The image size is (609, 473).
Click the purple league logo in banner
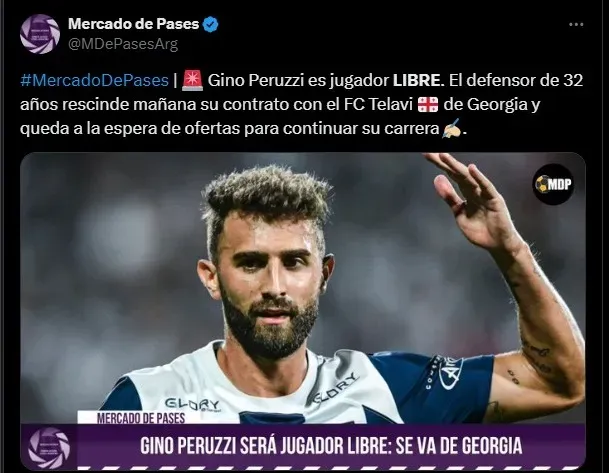coord(49,448)
